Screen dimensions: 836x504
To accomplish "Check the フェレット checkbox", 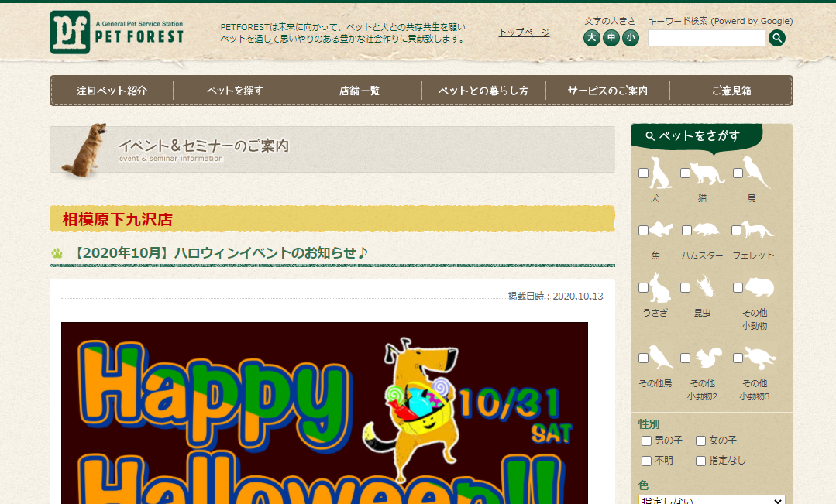I will [x=736, y=230].
